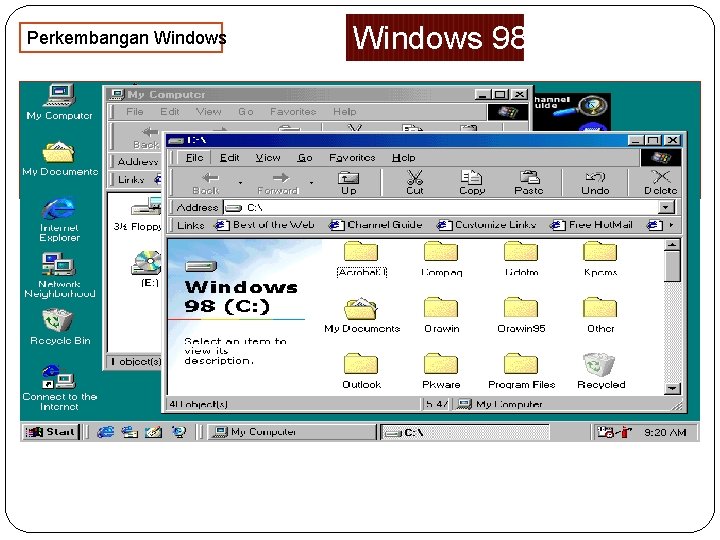Click Task Scheduler tray icon
Viewport: 720px width, 540px height.
point(605,432)
